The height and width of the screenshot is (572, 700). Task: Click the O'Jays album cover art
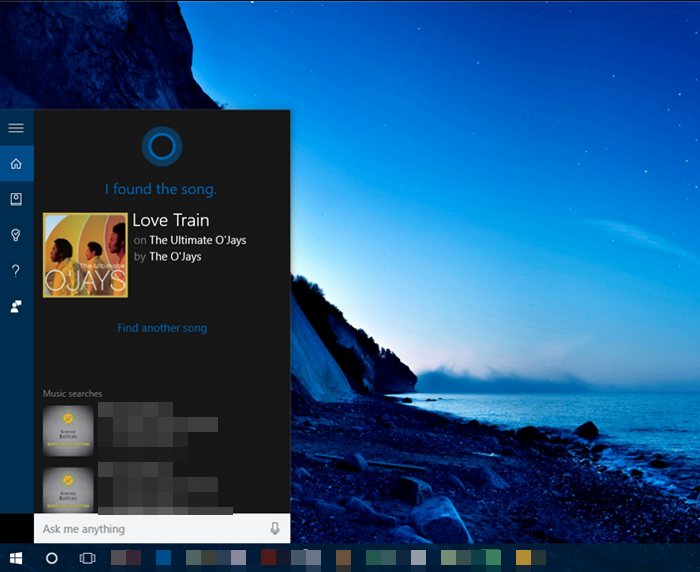pyautogui.click(x=85, y=255)
